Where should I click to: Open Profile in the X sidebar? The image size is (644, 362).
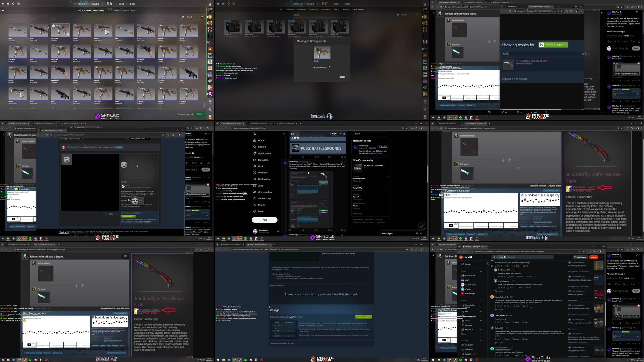pos(259,205)
